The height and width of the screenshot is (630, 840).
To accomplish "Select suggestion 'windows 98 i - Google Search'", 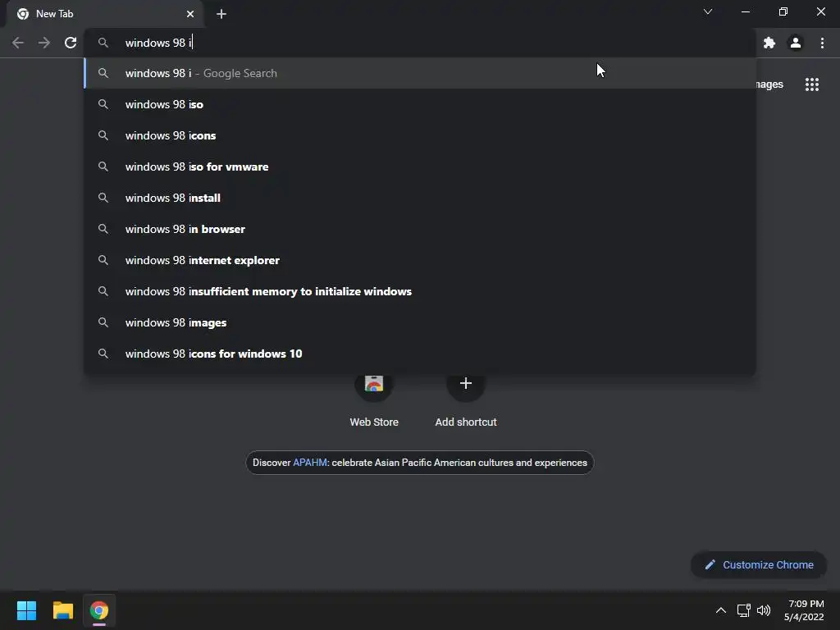I will click(x=420, y=73).
